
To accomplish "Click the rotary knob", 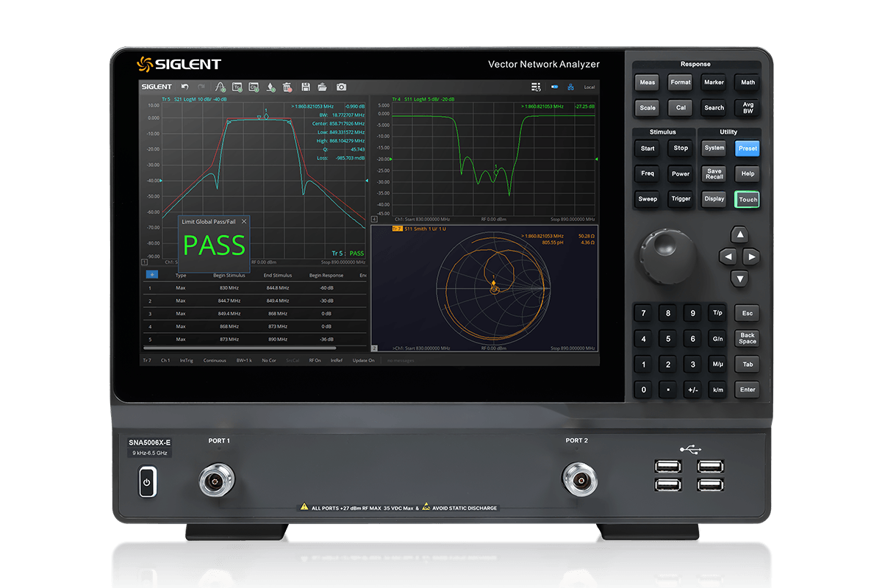I will [x=667, y=257].
